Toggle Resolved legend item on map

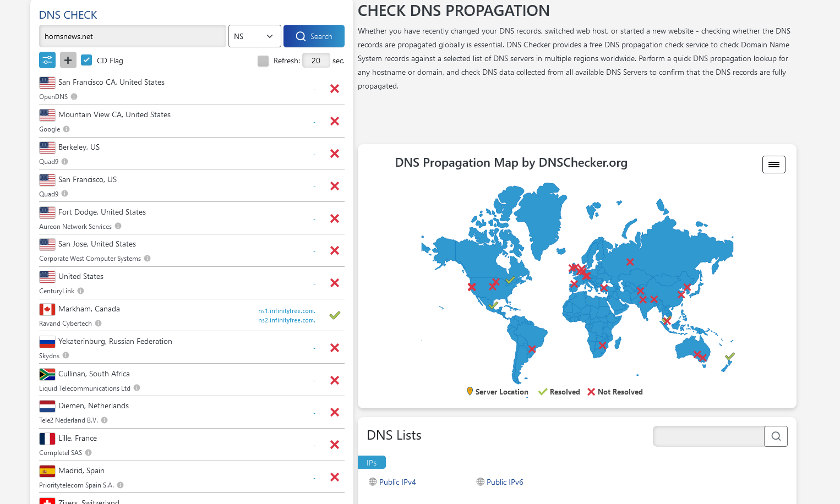559,392
